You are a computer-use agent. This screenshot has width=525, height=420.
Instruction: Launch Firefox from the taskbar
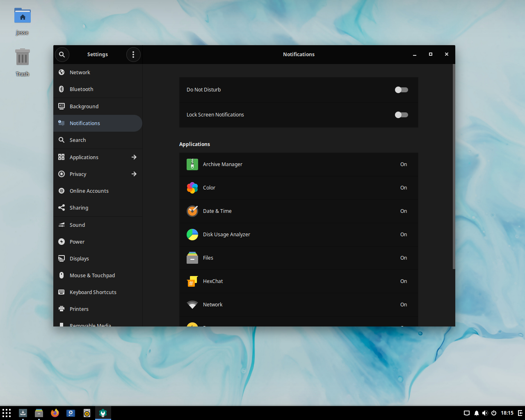pos(55,413)
